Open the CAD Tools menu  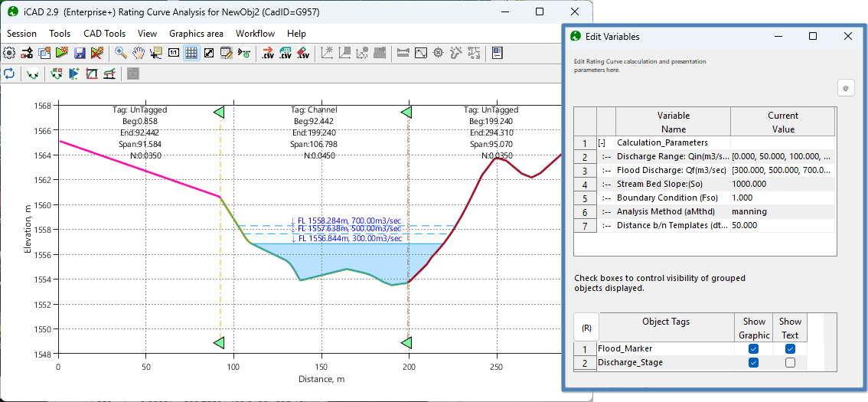[x=104, y=34]
